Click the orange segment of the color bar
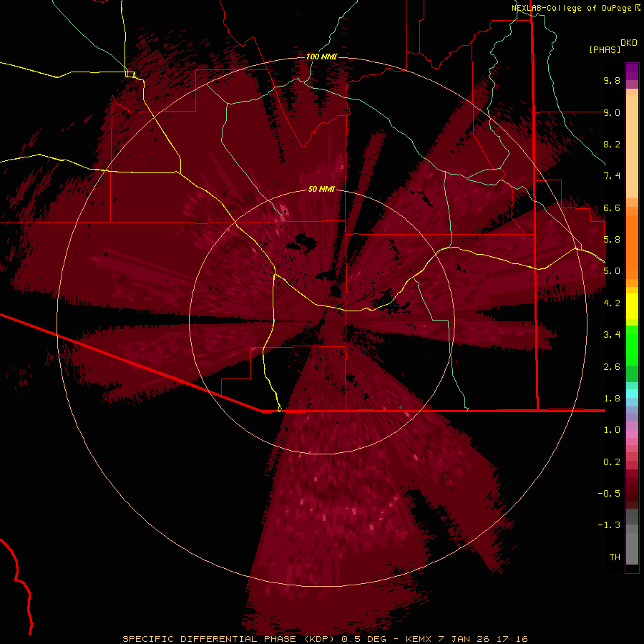The image size is (644, 644). (632, 246)
